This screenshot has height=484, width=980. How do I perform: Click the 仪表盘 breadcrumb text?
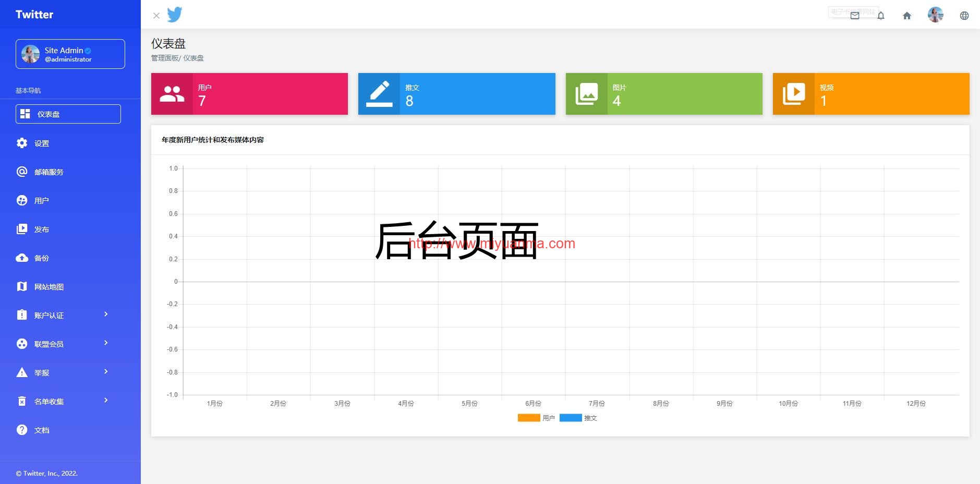(193, 58)
